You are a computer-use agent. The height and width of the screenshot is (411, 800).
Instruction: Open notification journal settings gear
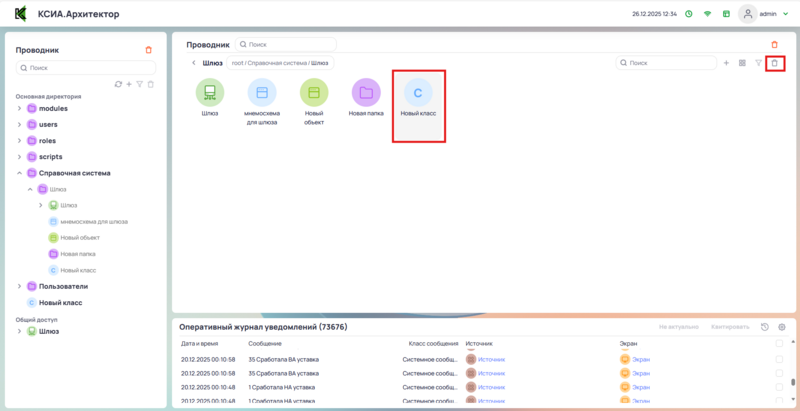(782, 327)
